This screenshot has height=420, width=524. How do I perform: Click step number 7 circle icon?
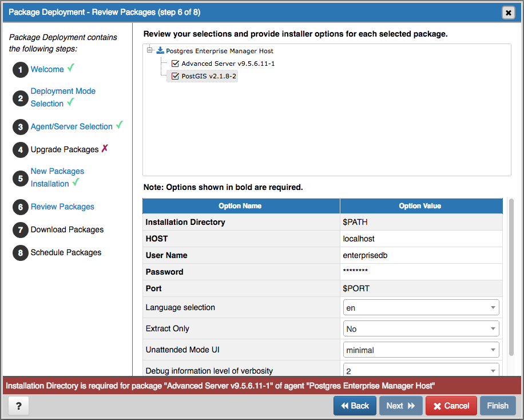(x=21, y=229)
